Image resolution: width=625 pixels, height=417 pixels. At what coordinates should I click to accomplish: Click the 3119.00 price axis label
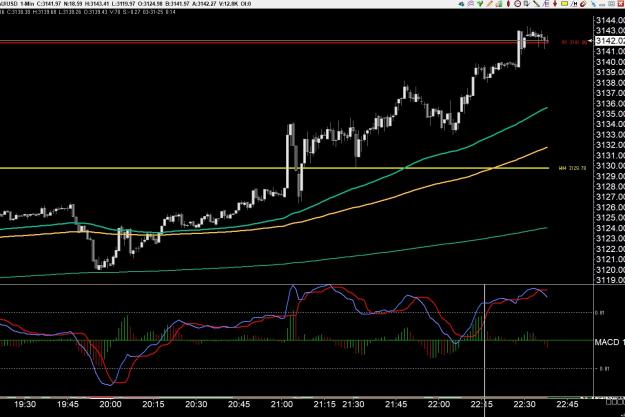coord(610,280)
